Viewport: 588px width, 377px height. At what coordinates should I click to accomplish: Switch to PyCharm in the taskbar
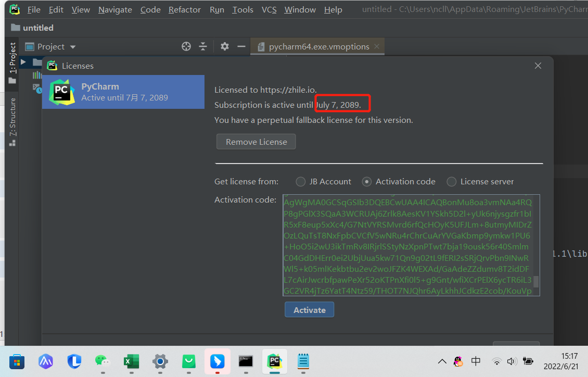(x=275, y=361)
